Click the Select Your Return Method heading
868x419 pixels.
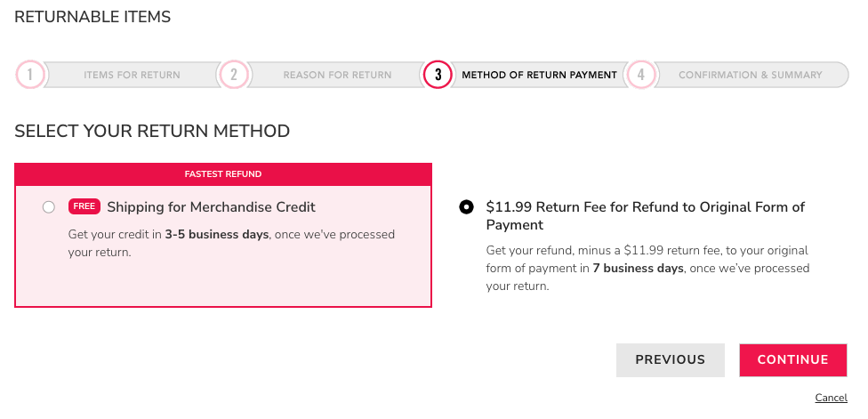tap(152, 132)
